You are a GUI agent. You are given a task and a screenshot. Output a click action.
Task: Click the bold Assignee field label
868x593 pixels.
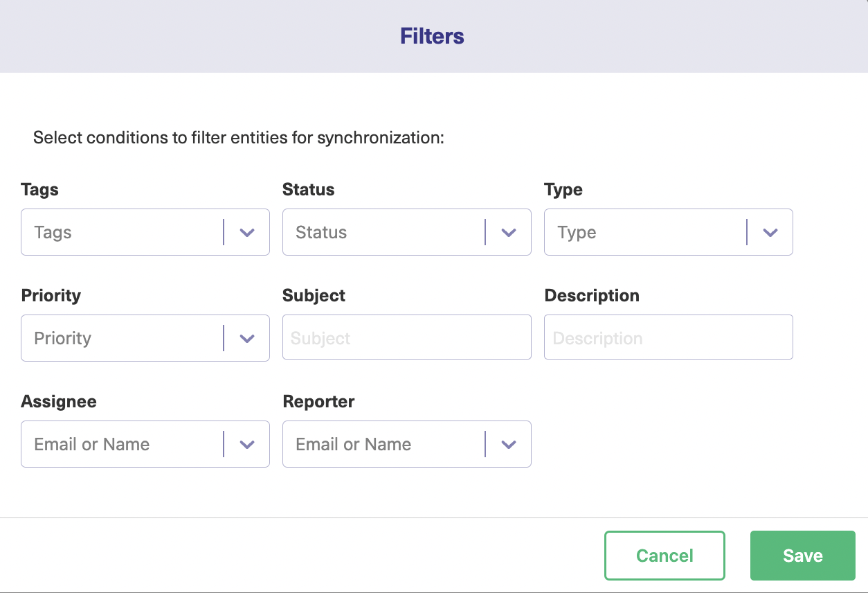coord(59,402)
